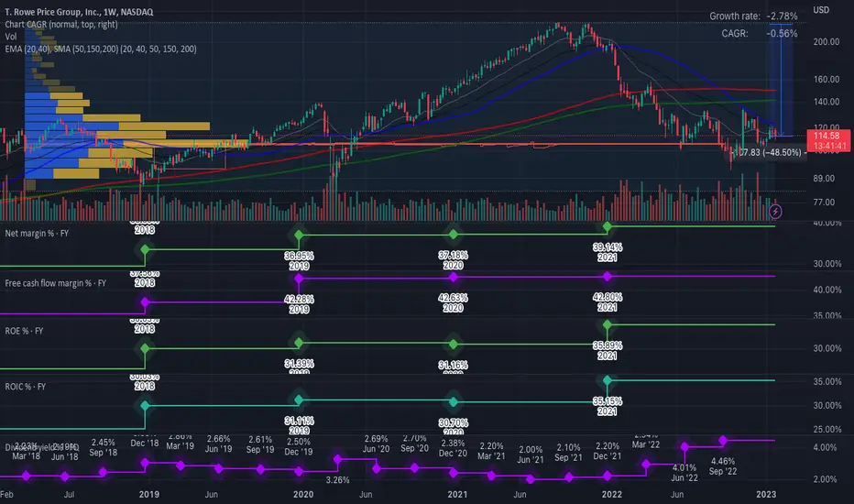This screenshot has width=854, height=504.
Task: Click the Dec '18 dividend yield dot
Action: pyautogui.click(x=145, y=463)
